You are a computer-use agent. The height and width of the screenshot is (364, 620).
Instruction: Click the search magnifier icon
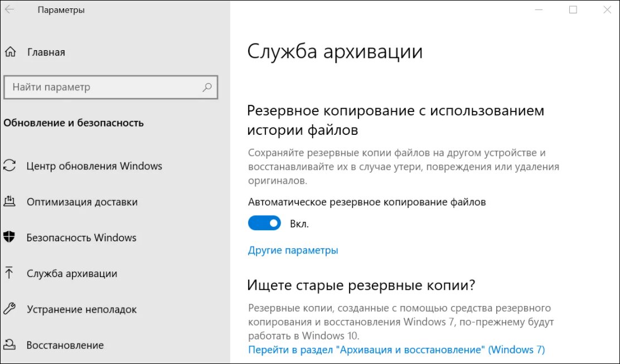(207, 88)
